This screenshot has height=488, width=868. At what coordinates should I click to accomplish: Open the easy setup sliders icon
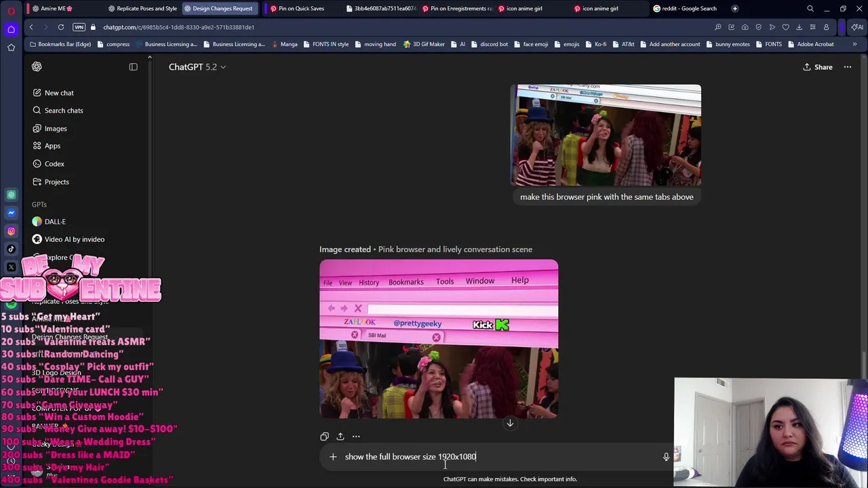(813, 27)
